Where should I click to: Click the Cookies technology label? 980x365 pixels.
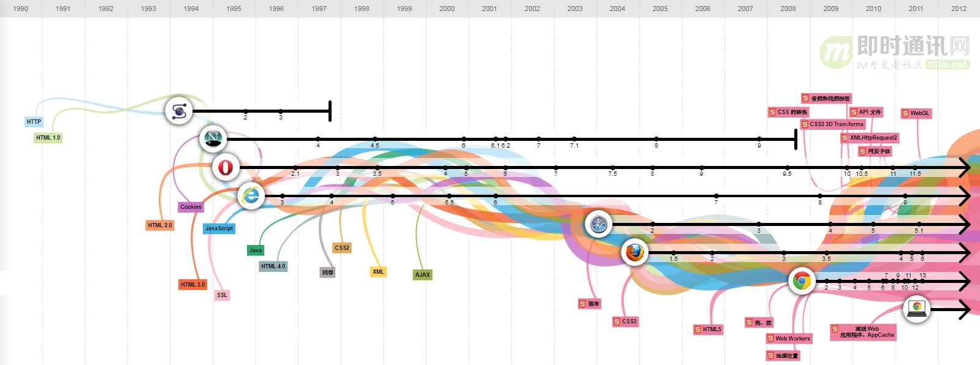point(191,207)
